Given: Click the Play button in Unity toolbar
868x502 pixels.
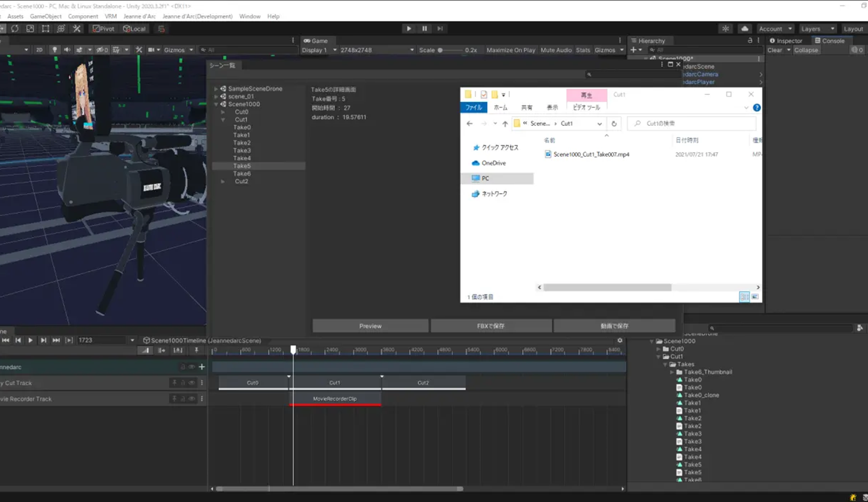Looking at the screenshot, I should (x=409, y=29).
